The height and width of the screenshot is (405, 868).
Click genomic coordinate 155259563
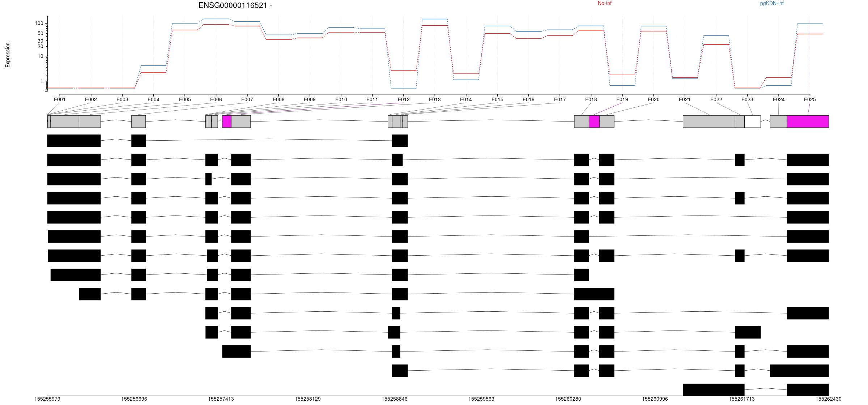481,399
